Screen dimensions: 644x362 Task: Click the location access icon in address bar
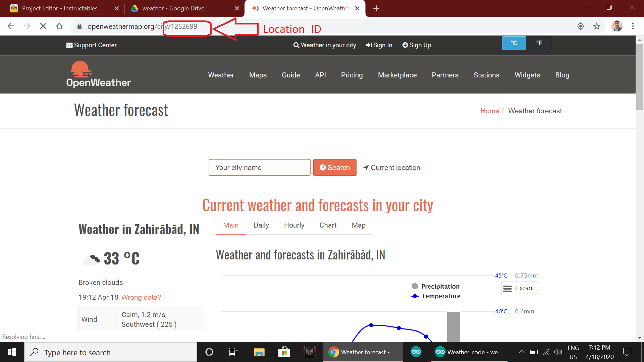(581, 26)
